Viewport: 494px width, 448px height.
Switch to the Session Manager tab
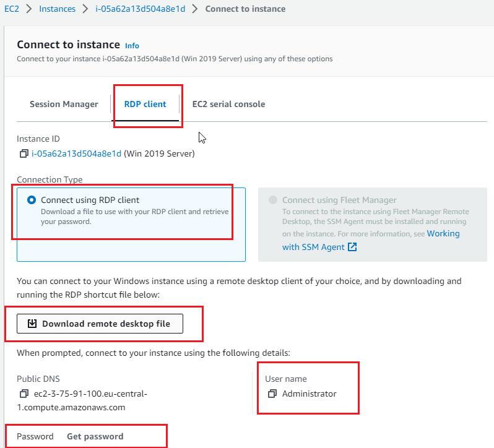64,104
